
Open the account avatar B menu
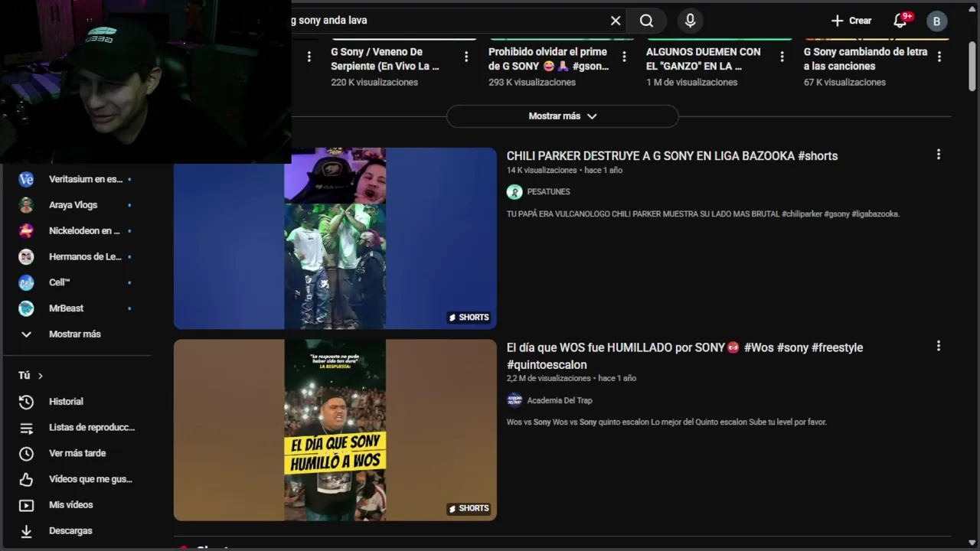(x=936, y=21)
